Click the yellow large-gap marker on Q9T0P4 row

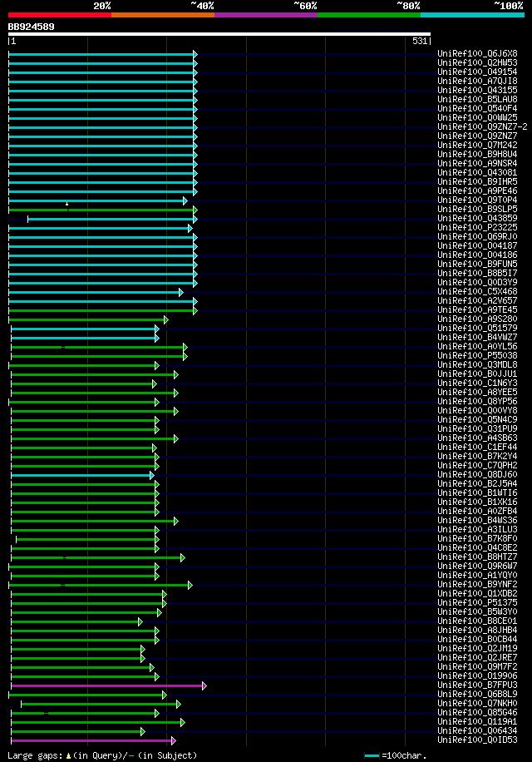tap(67, 204)
